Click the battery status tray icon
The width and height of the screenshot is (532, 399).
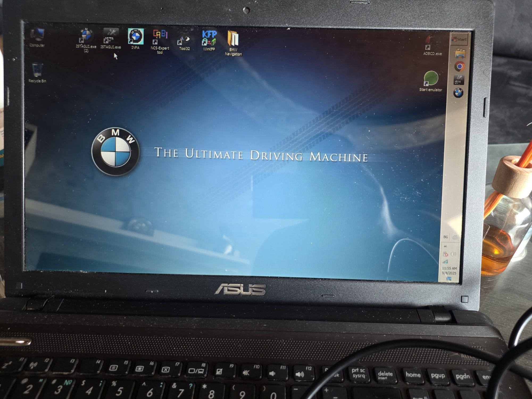445,254
